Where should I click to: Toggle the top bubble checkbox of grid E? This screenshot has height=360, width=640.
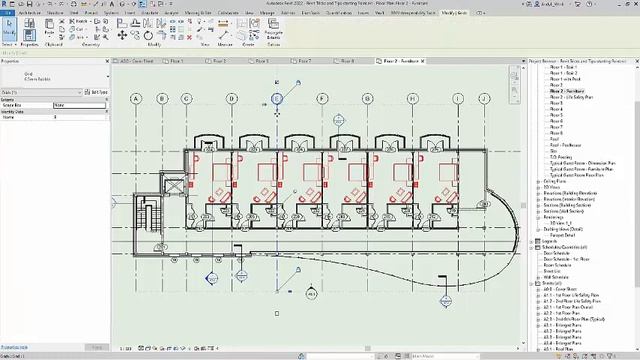click(277, 82)
